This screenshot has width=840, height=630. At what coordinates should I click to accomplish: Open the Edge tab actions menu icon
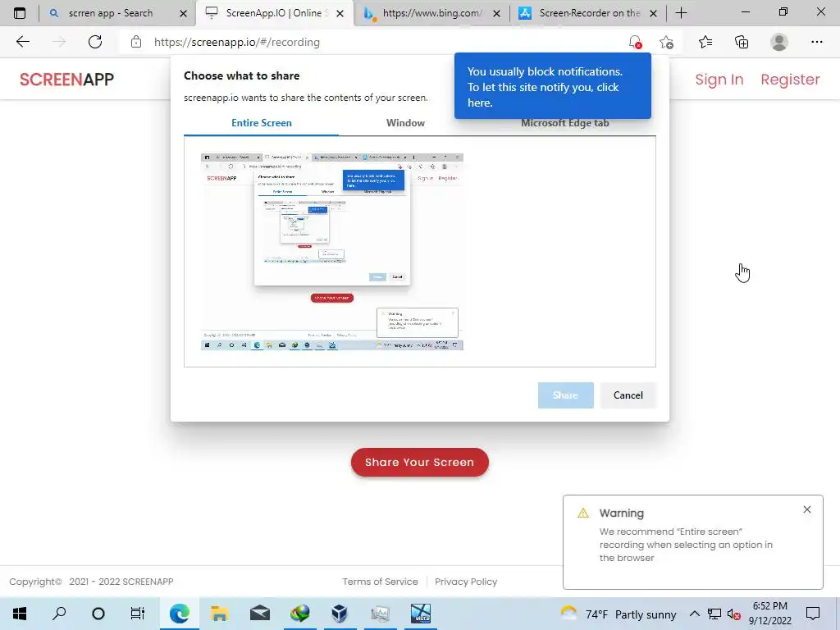click(x=20, y=13)
